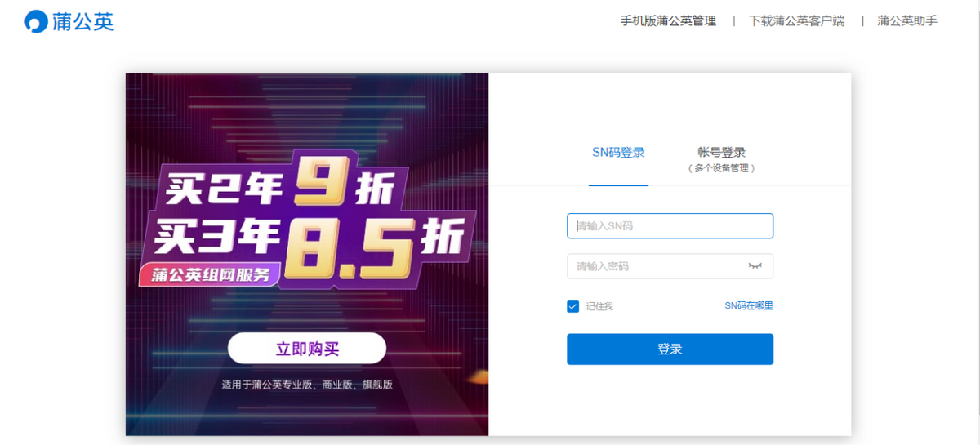Screen dimensions: 980x445
Task: Focus the 请输入密码 password field
Action: pos(653,266)
